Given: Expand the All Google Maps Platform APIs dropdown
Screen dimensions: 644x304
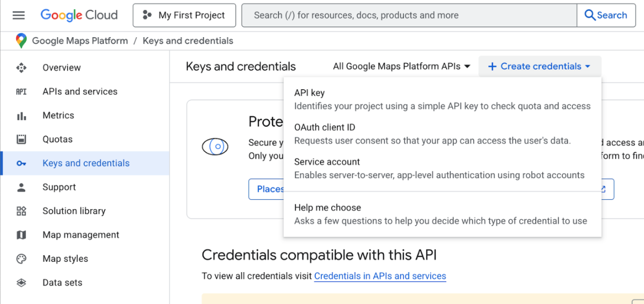Looking at the screenshot, I should 402,67.
